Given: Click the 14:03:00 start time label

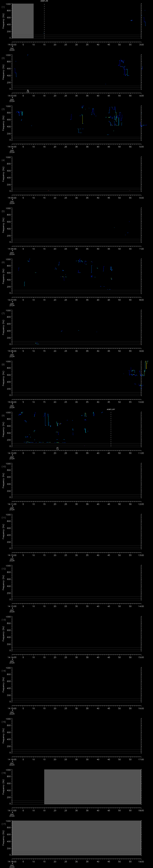Looking at the screenshot, I should pyautogui.click(x=12, y=96).
